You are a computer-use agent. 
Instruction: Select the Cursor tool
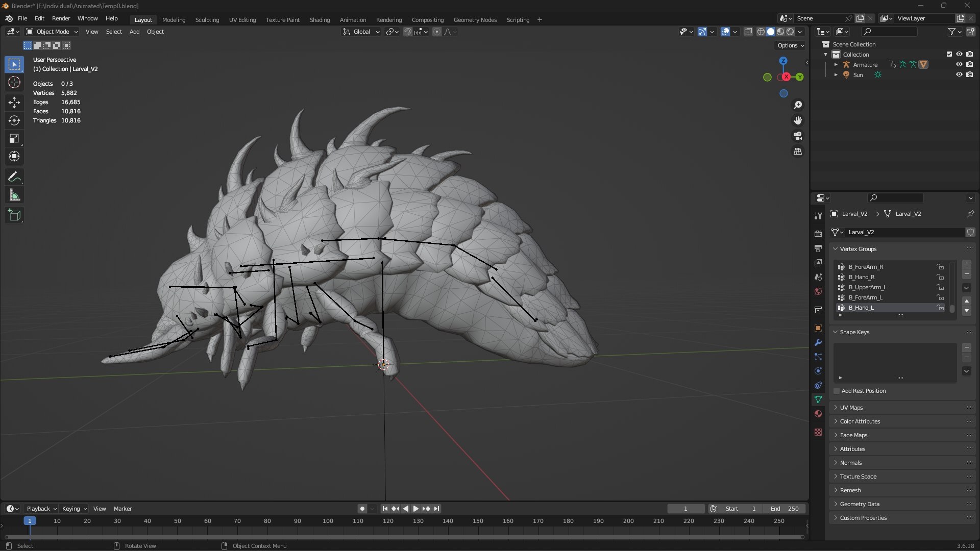[x=14, y=82]
